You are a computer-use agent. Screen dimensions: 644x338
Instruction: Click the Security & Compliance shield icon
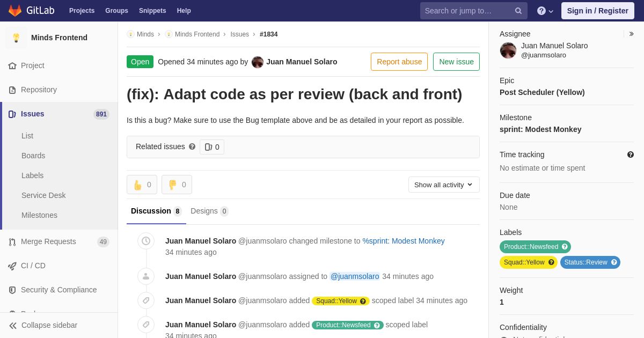(12, 290)
